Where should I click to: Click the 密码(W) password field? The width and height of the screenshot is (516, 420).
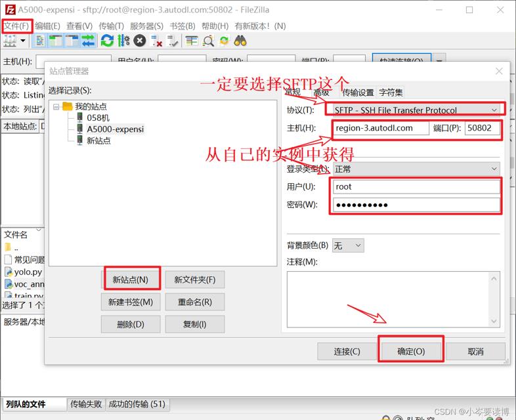[x=417, y=205]
